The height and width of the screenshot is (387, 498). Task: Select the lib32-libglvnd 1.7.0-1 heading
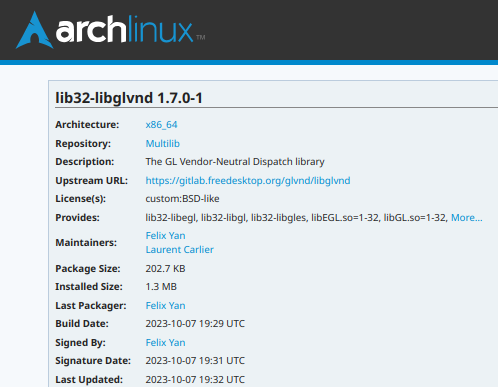pos(129,98)
